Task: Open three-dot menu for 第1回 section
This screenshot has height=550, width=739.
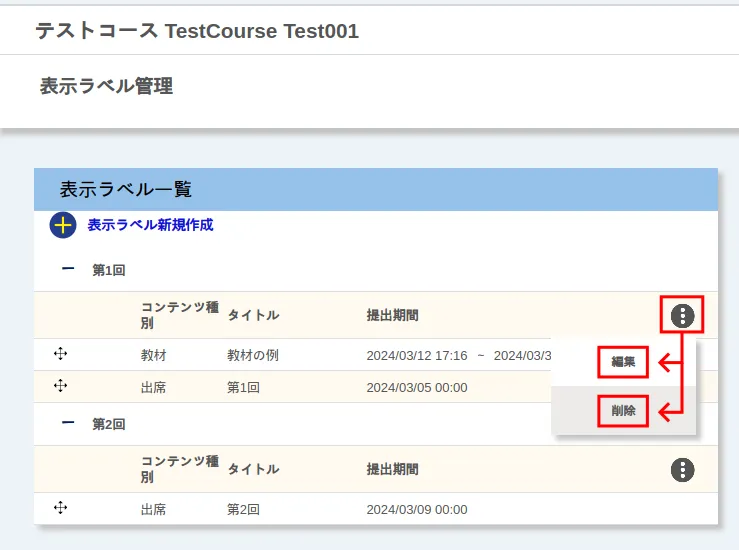Action: point(682,316)
